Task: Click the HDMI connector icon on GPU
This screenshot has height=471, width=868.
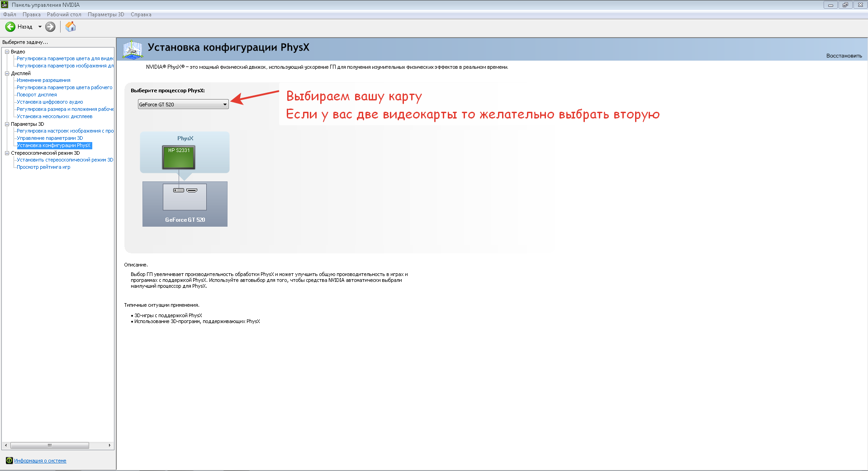Action: (x=192, y=190)
